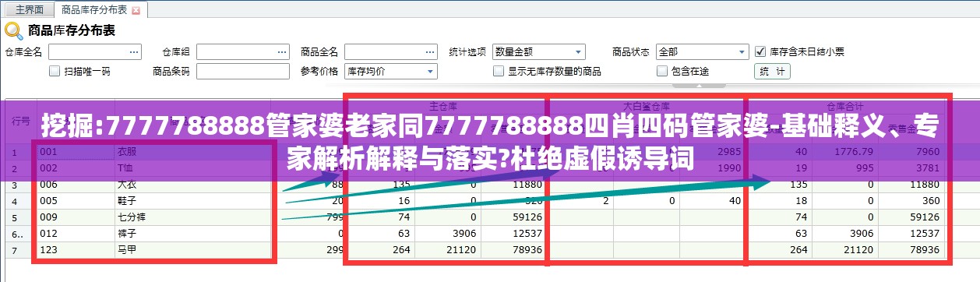Click the value 2985 in row 1
980x282 pixels.
click(729, 151)
